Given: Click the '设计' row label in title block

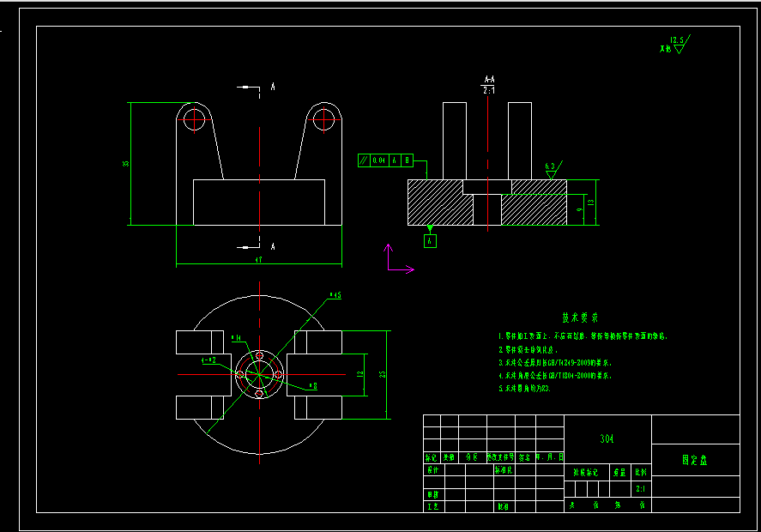Looking at the screenshot, I should pos(432,470).
